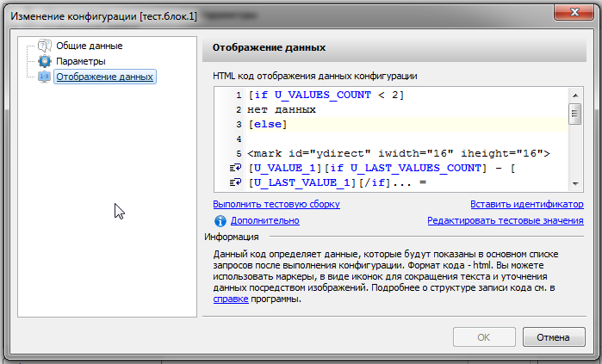
Task: Click the Дополнительно link
Action: [264, 221]
